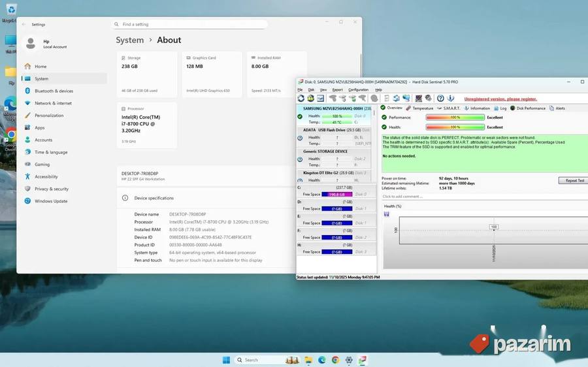Open Microsoft Edge from the taskbar
588x367 pixels.
[321, 360]
